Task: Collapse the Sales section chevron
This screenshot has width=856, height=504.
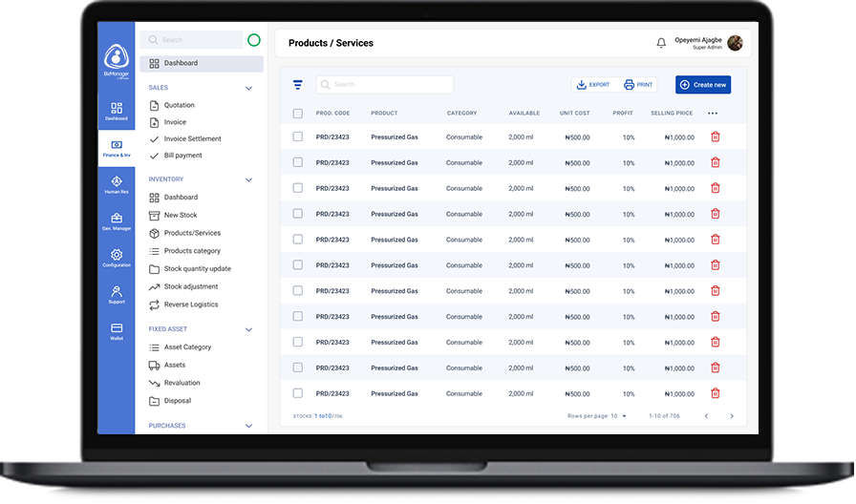Action: [x=249, y=88]
